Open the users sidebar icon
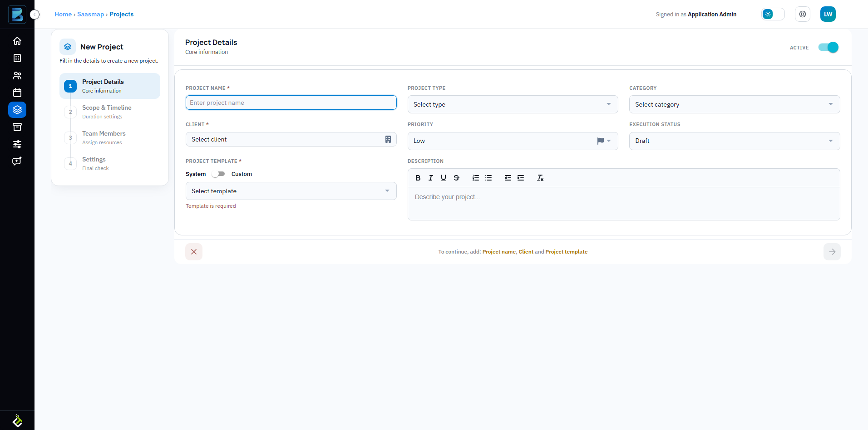This screenshot has height=430, width=868. click(x=17, y=75)
